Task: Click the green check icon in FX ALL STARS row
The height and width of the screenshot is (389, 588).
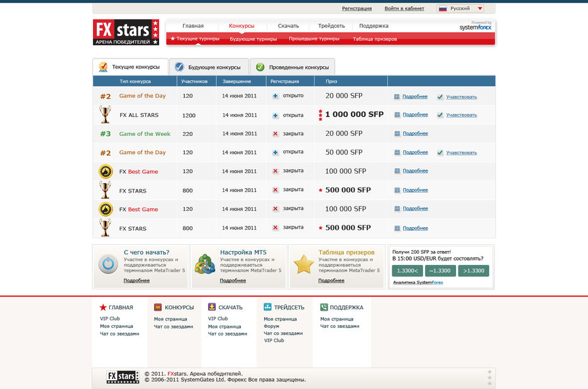Action: click(440, 115)
